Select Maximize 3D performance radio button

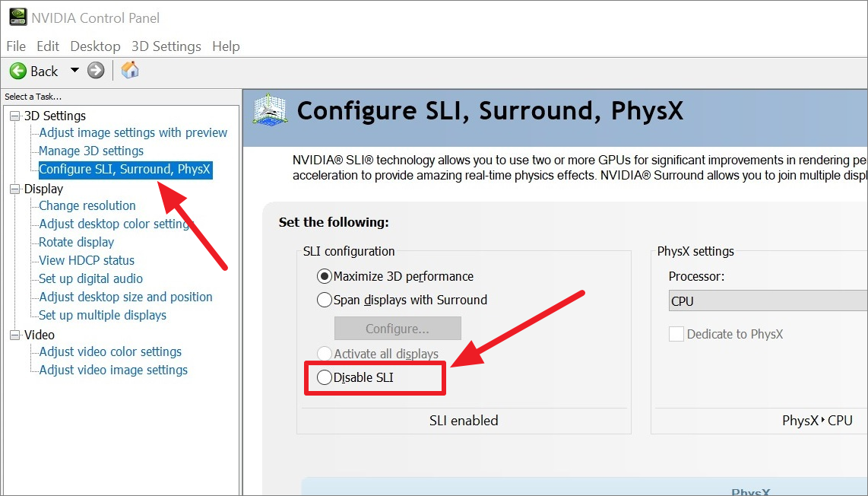tap(324, 276)
